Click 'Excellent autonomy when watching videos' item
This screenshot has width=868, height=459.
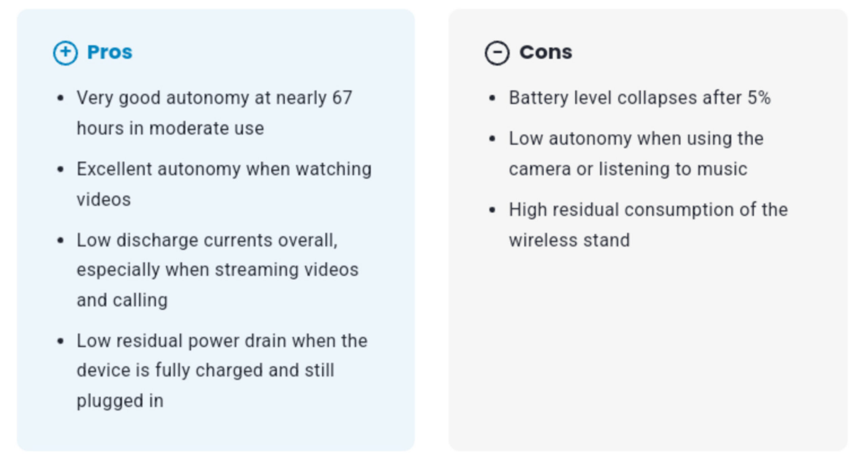click(224, 184)
